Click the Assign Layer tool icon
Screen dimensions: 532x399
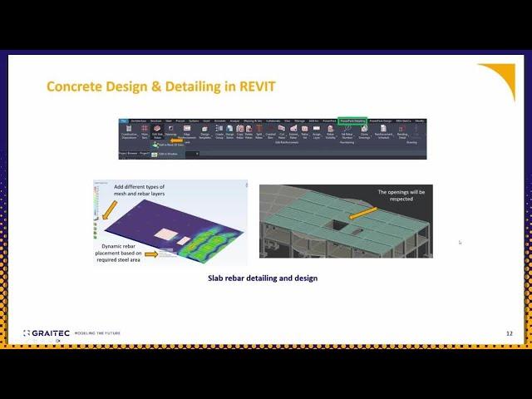coord(317,129)
